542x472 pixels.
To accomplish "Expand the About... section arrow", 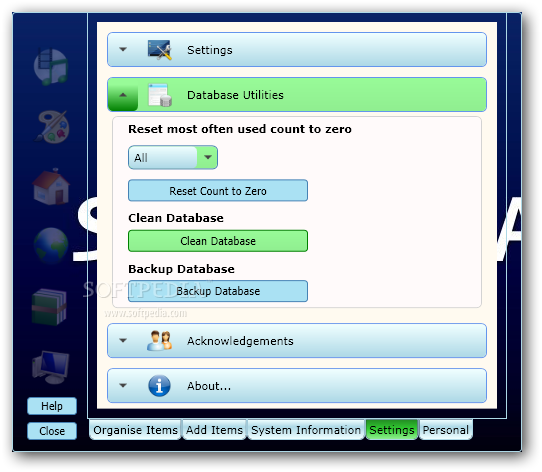I will pyautogui.click(x=123, y=385).
